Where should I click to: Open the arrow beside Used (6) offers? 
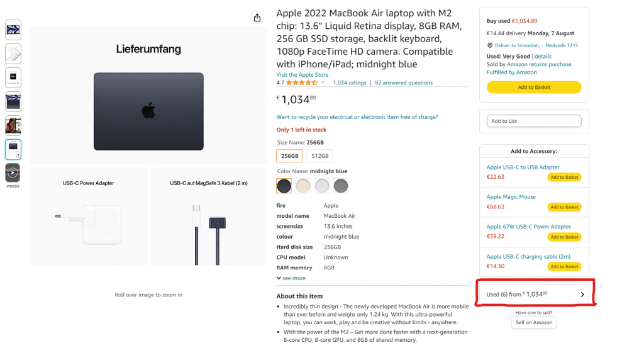tap(582, 295)
